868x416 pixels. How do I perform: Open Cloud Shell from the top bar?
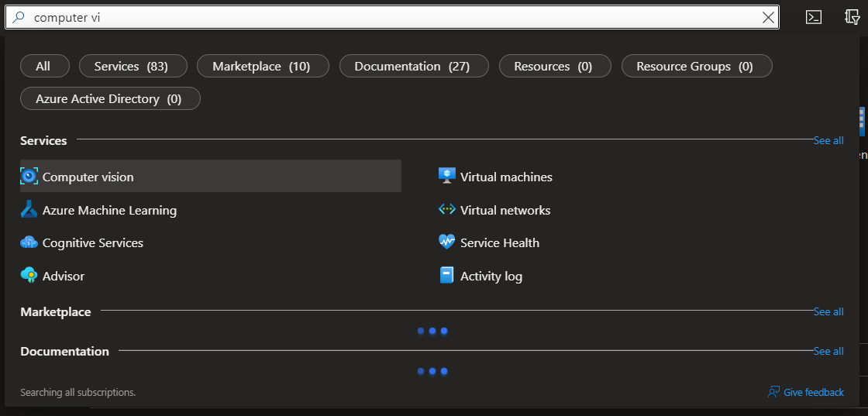pos(813,17)
